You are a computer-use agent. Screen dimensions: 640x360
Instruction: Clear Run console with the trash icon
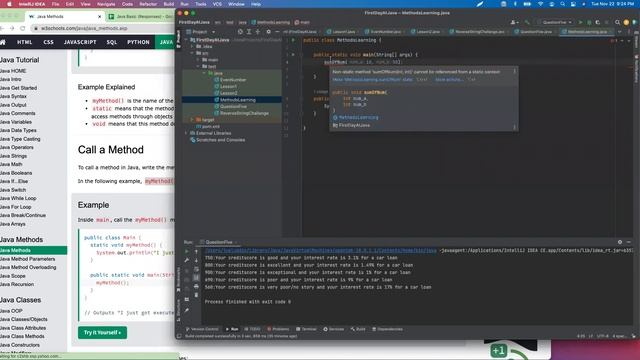tap(196, 295)
